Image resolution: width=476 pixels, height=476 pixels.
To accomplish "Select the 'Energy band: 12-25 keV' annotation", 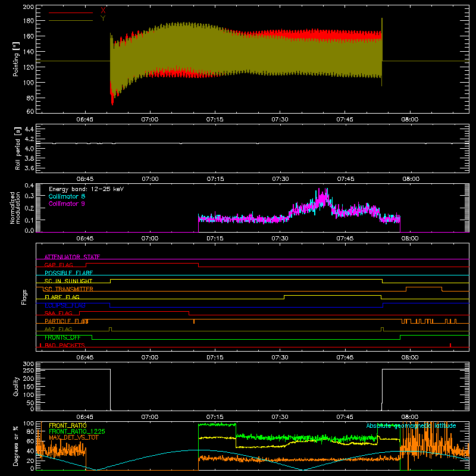I will click(x=86, y=189).
